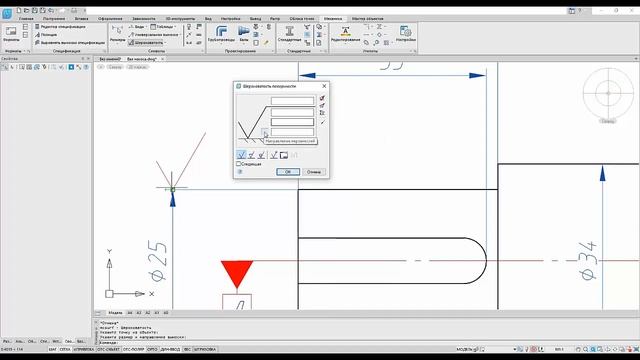Click the МОДЕЛЬ indicator in status bar
This screenshot has width=640, height=360.
(464, 349)
